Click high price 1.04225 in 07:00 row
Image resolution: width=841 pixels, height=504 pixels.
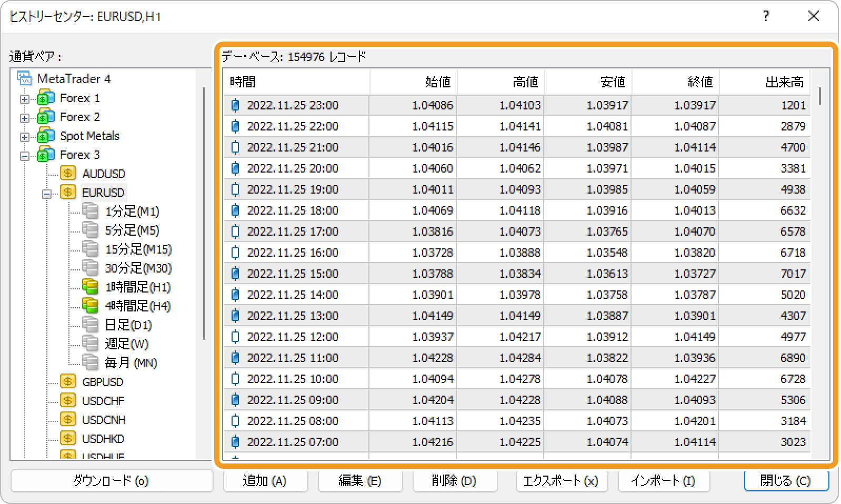tap(520, 442)
